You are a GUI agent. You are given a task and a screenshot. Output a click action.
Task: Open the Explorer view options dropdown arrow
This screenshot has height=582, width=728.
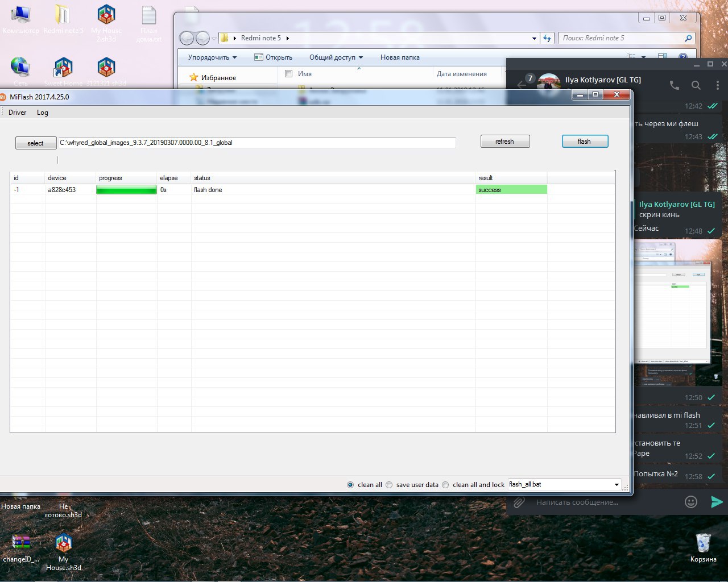644,57
